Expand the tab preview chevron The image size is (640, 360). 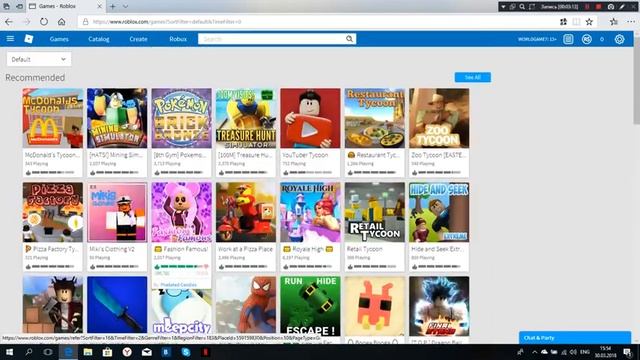coord(125,6)
